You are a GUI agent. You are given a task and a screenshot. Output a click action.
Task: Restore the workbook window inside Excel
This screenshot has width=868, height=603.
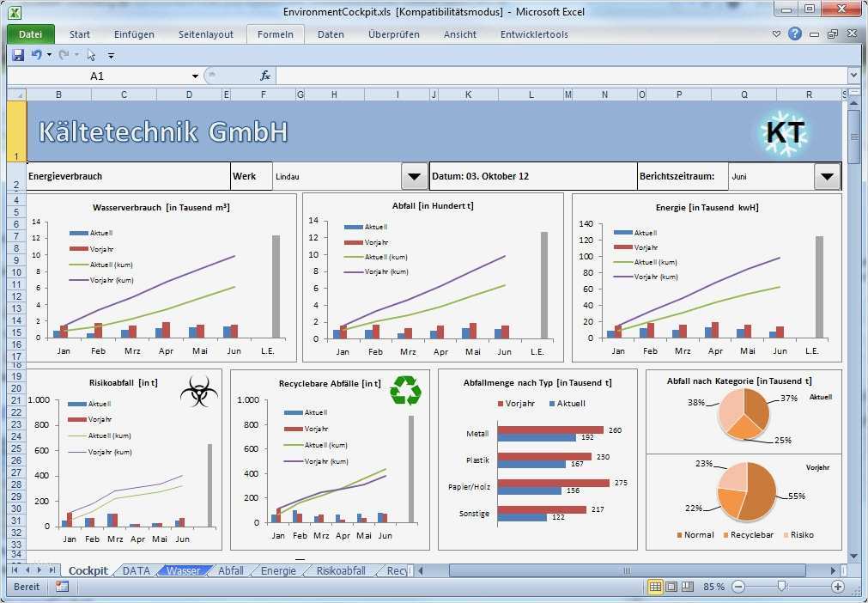point(833,34)
